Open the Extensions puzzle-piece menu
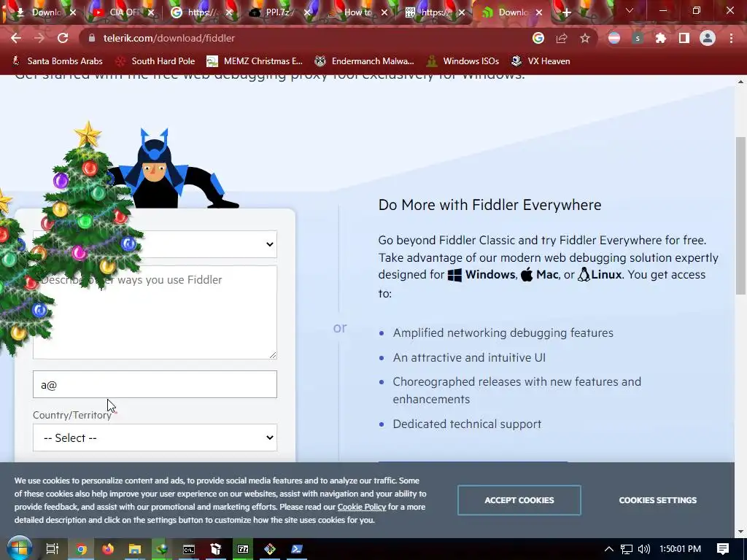Screen dimensions: 747x560 point(661,38)
